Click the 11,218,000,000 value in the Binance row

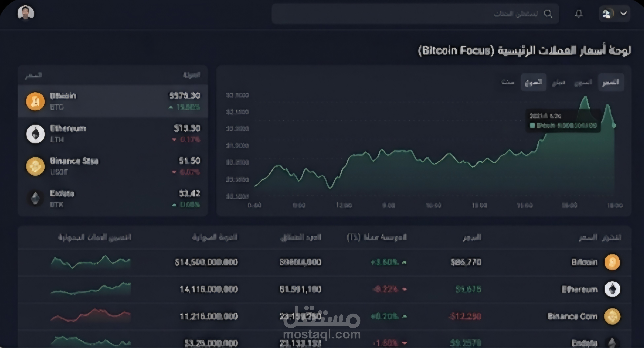(209, 316)
